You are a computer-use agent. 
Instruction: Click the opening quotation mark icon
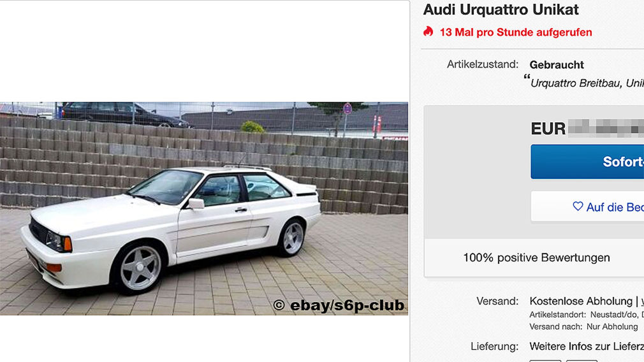pyautogui.click(x=527, y=76)
